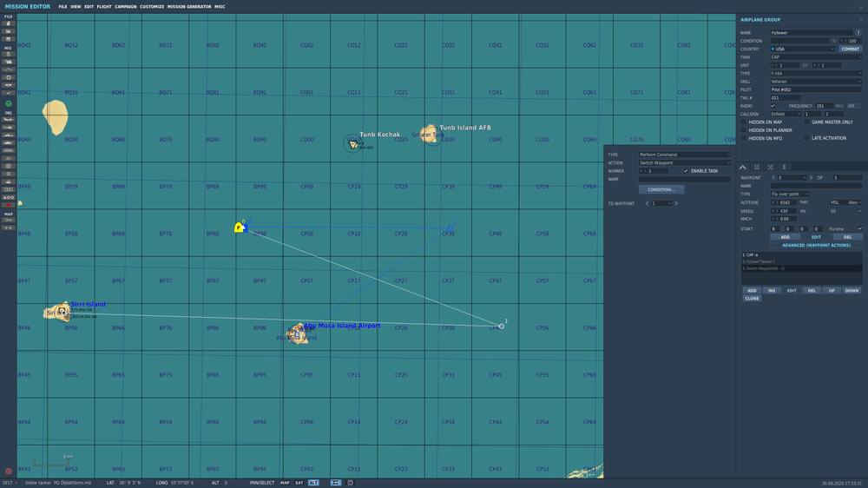Click next waypoint arrow beside WAYPOINT field

(811, 178)
